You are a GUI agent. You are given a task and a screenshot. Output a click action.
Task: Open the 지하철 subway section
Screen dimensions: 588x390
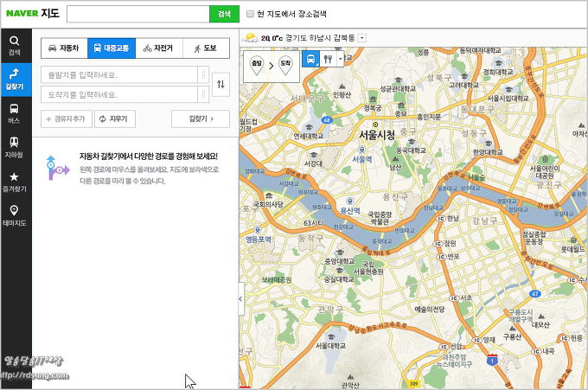point(15,147)
